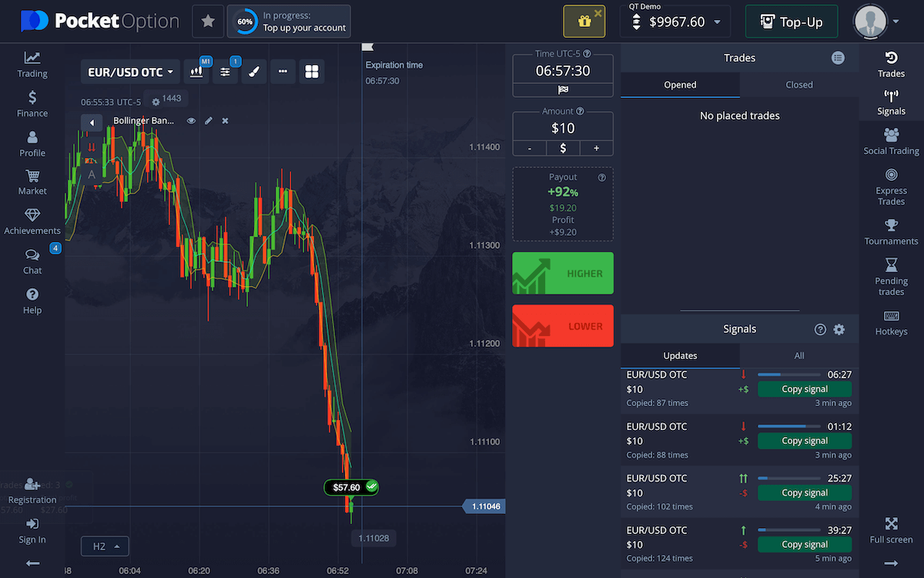
Task: Toggle Bollinger Bands visibility eye icon
Action: 191,120
